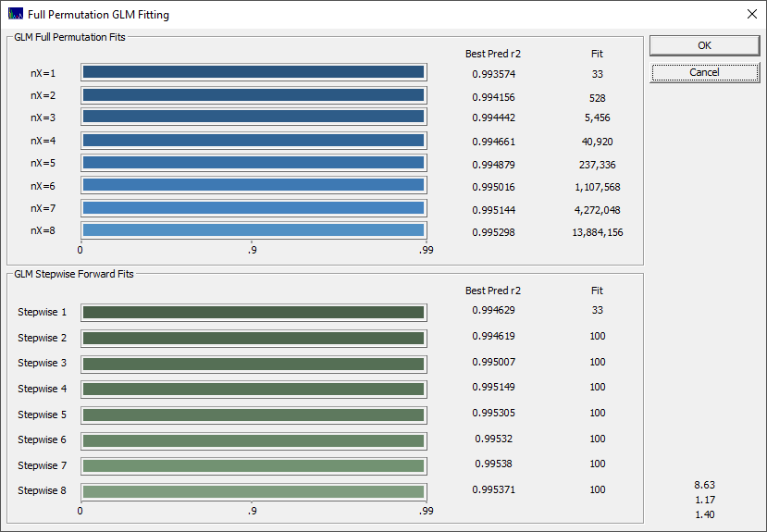The height and width of the screenshot is (532, 767).
Task: Click Best Pred r2 header in Full Permutation group
Action: point(493,54)
